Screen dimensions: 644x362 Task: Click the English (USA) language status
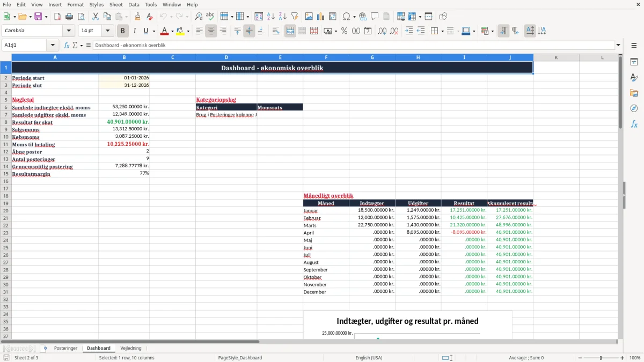[369, 358]
